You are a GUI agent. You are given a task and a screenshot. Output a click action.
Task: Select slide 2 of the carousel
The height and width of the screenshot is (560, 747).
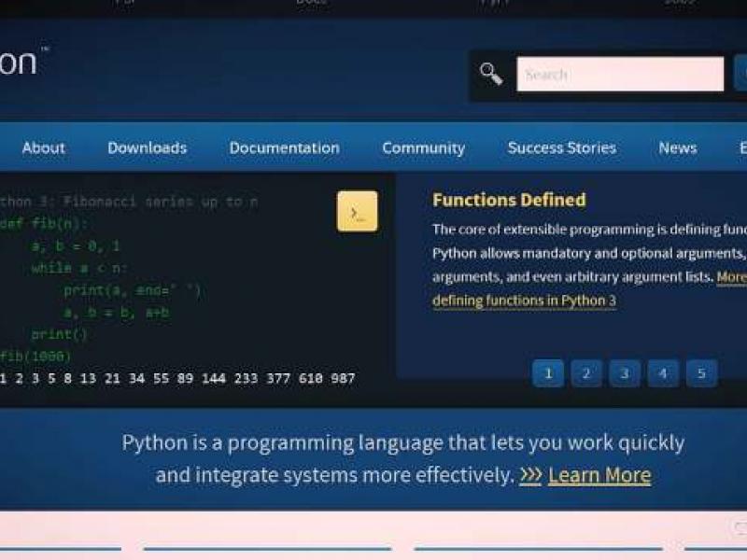coord(586,373)
